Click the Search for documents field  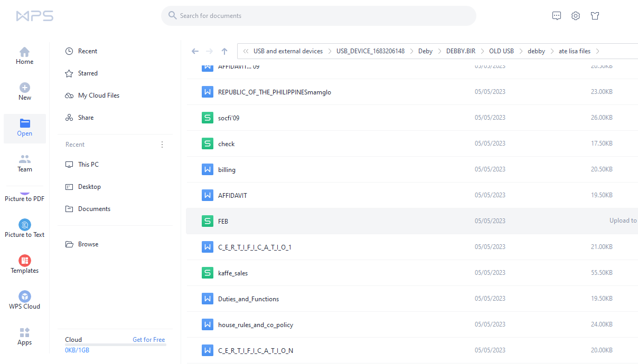[x=318, y=16]
